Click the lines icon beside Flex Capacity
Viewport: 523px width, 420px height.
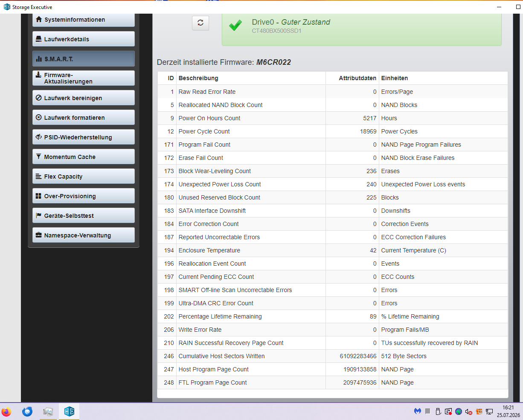point(39,176)
